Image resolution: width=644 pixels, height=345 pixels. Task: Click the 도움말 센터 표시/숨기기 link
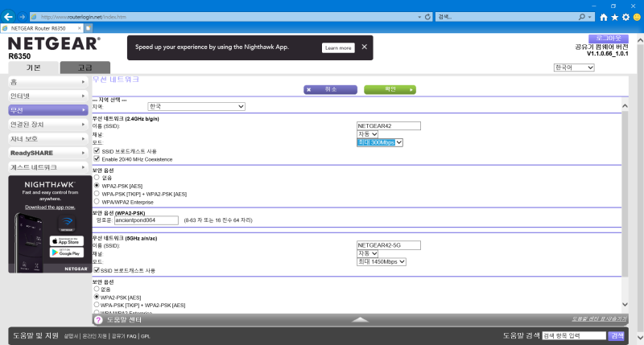[x=599, y=318]
